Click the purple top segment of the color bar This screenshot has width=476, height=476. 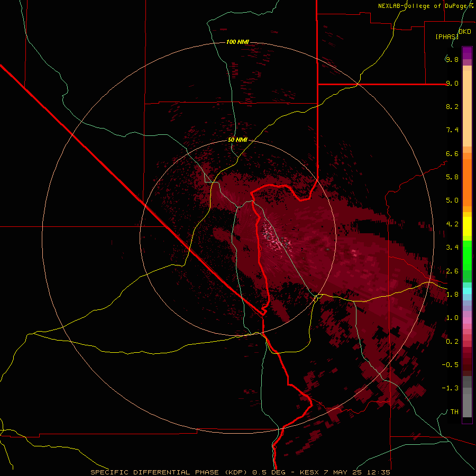click(x=467, y=53)
